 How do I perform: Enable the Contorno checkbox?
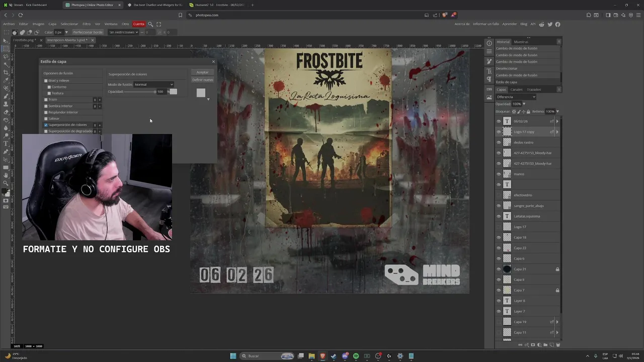[49, 87]
